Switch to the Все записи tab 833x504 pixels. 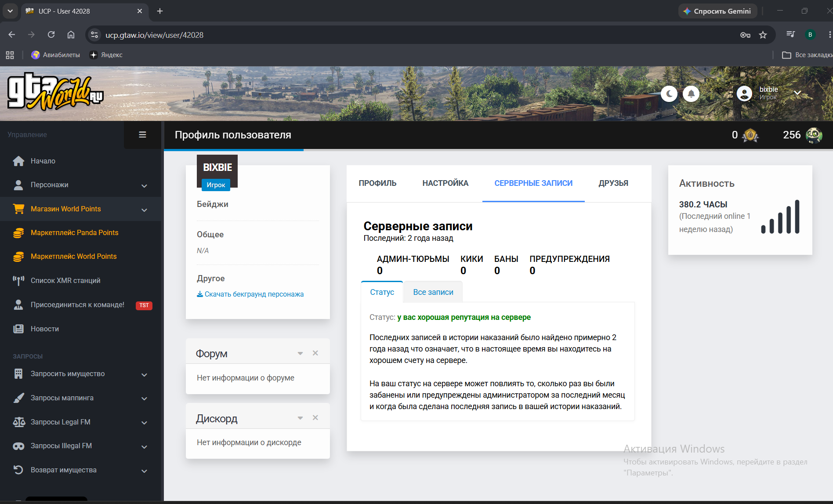[433, 292]
